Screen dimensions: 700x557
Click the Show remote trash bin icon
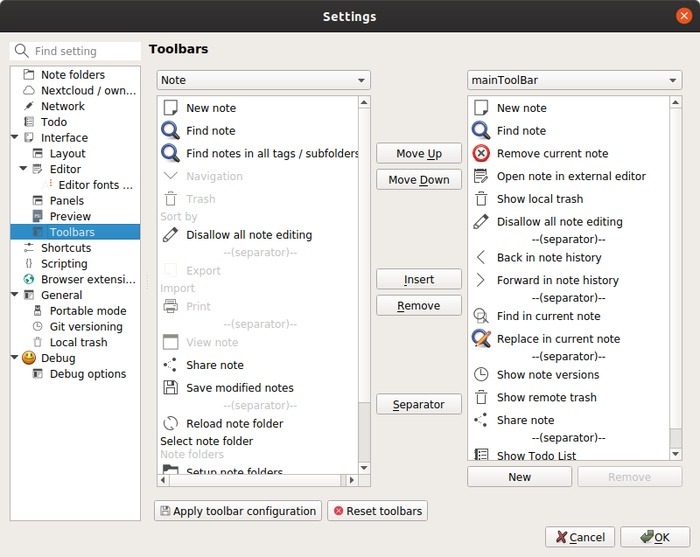click(x=481, y=397)
